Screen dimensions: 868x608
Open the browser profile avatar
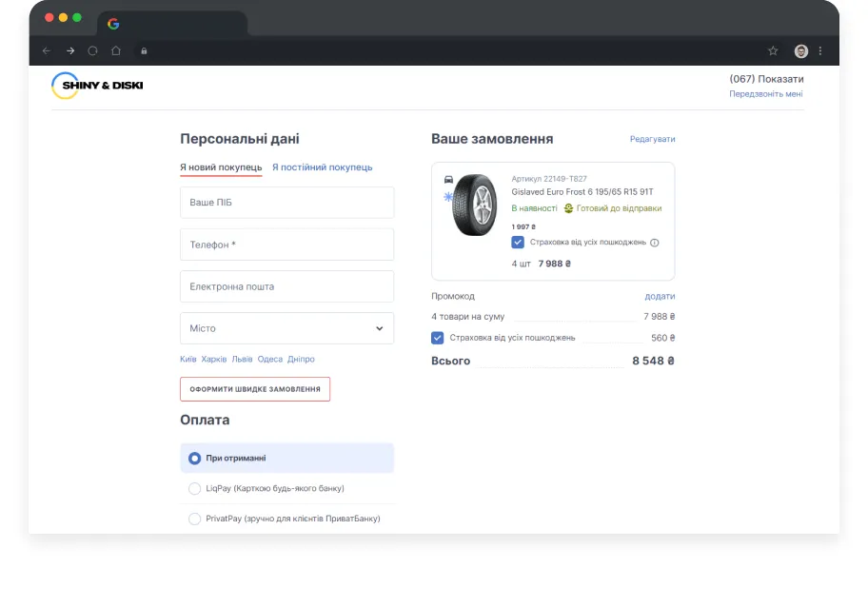coord(801,50)
